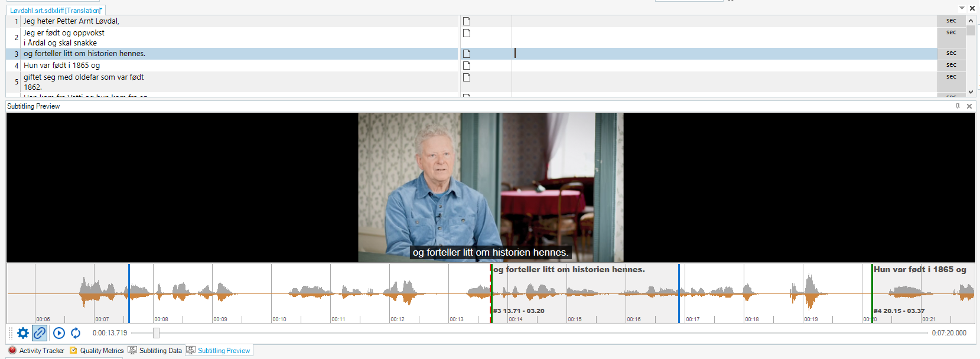Screen dimensions: 980x359
Task: Click the 00:10 mark on the timeline
Action: coord(279,319)
